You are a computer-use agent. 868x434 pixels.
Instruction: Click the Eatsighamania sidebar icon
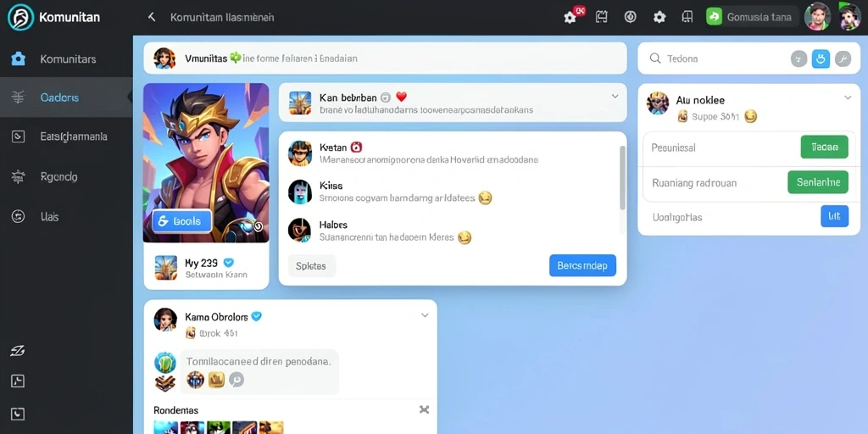point(19,136)
